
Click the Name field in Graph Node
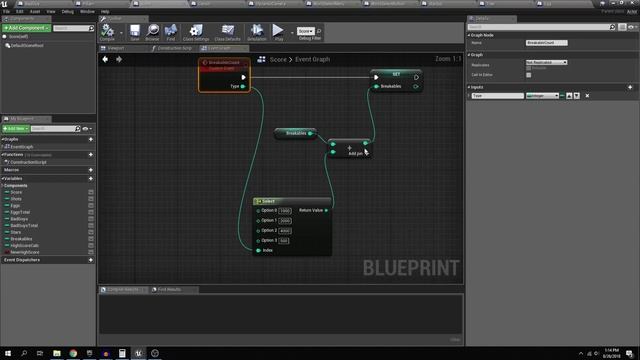tap(547, 43)
